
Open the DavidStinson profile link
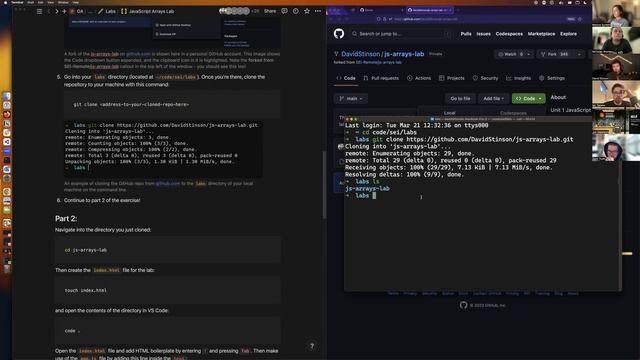click(360, 54)
